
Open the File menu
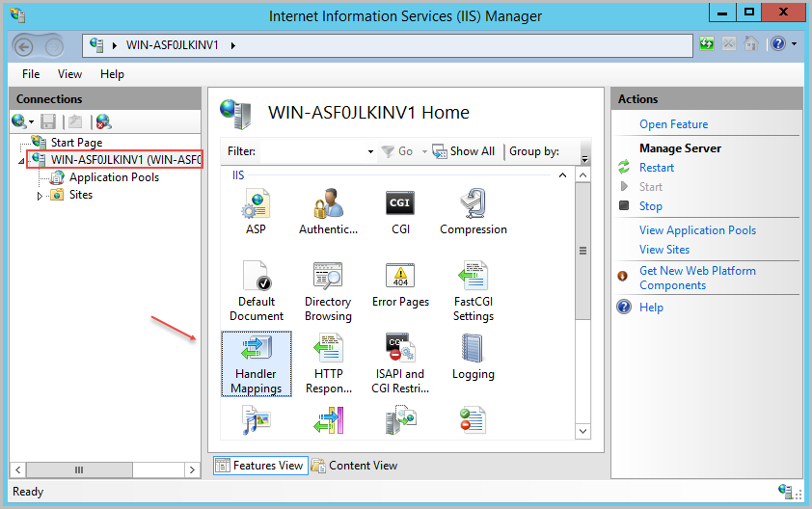click(x=31, y=74)
